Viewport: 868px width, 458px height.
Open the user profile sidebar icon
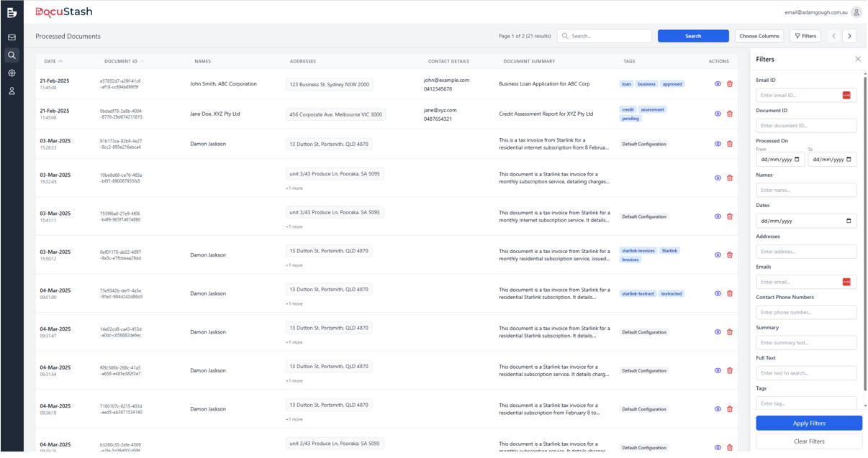tap(12, 91)
